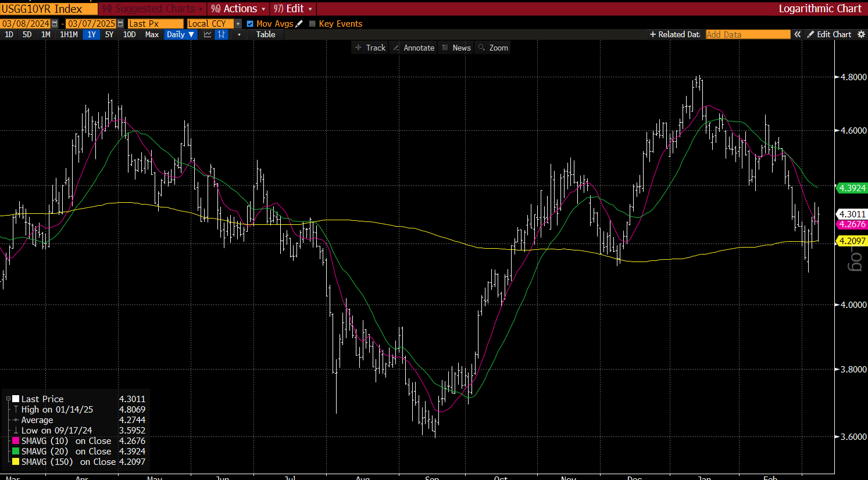The height and width of the screenshot is (480, 868).
Task: Click 'SMAVG (150) on Close' legend label
Action: coord(69,462)
